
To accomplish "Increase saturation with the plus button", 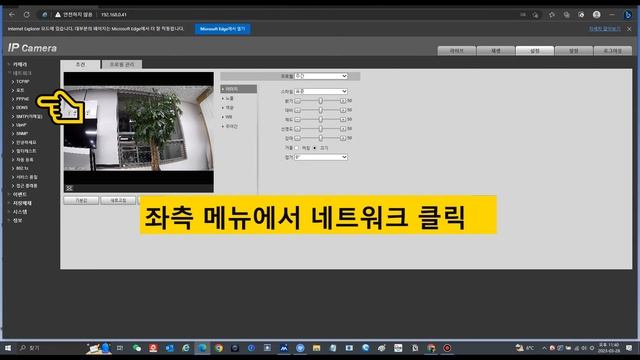I will click(343, 120).
